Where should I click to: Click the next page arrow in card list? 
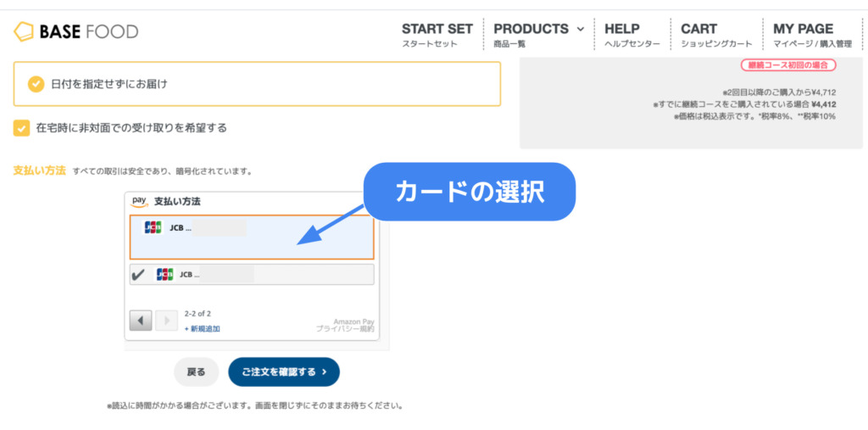(167, 321)
